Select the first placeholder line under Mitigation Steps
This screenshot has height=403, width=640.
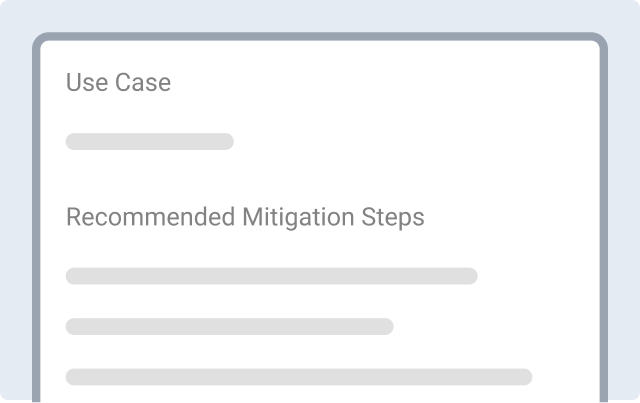[272, 276]
